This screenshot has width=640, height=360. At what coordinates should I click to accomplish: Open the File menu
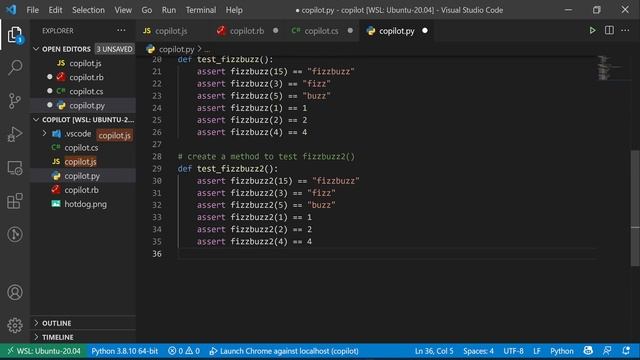[32, 10]
